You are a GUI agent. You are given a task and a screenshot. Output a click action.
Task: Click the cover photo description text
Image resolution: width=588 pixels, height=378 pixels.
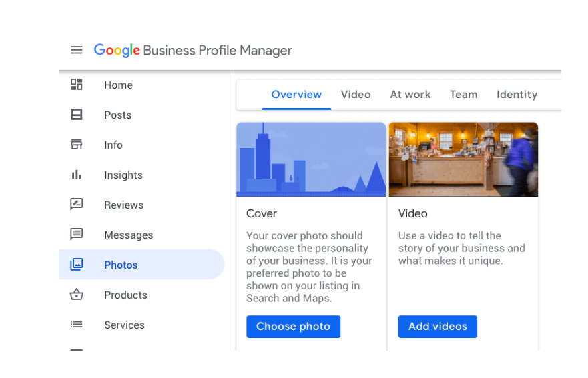tap(309, 267)
